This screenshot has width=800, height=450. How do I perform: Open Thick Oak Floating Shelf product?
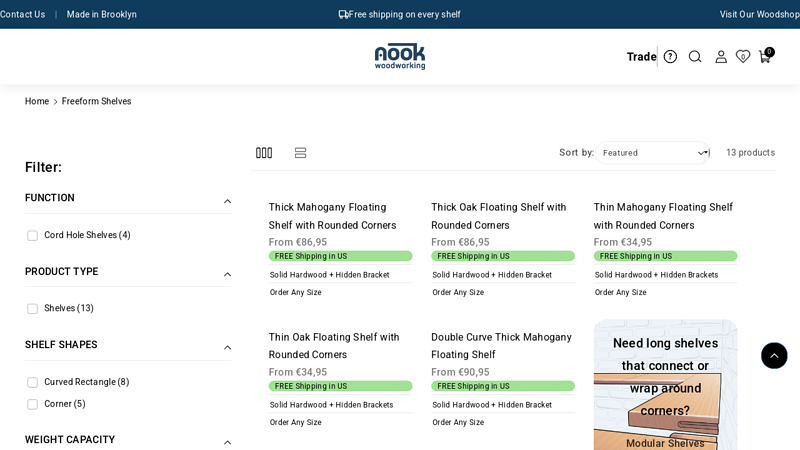pyautogui.click(x=498, y=216)
